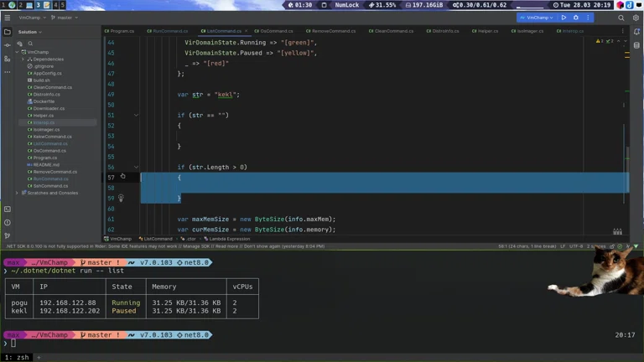Click the gutter icon at line 57

[122, 176]
